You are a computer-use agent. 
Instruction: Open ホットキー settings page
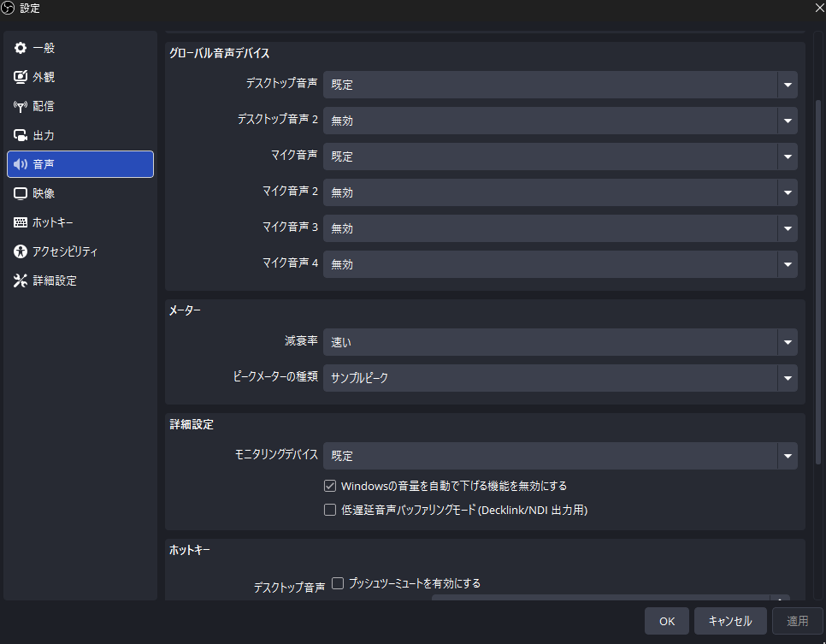click(x=80, y=222)
